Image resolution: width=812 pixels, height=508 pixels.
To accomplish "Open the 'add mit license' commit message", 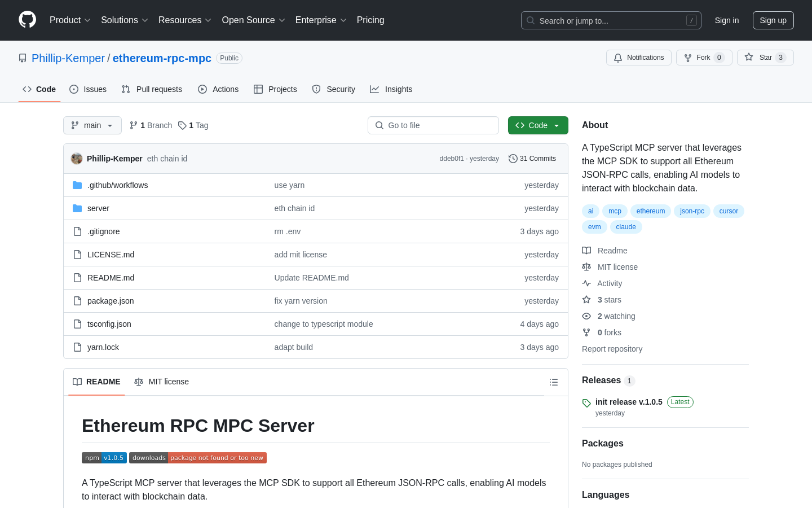I will (x=301, y=255).
